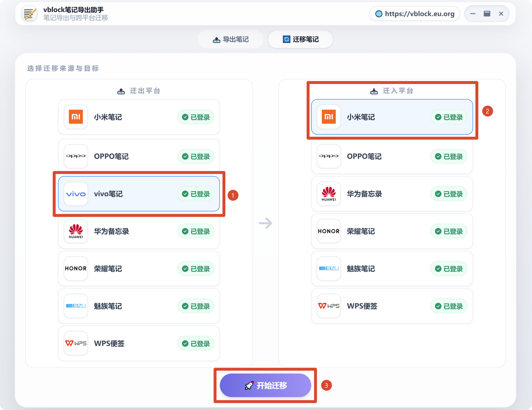The height and width of the screenshot is (410, 532).
Task: Click 已登录 status badge of source 荣耀笔记
Action: pyautogui.click(x=196, y=269)
